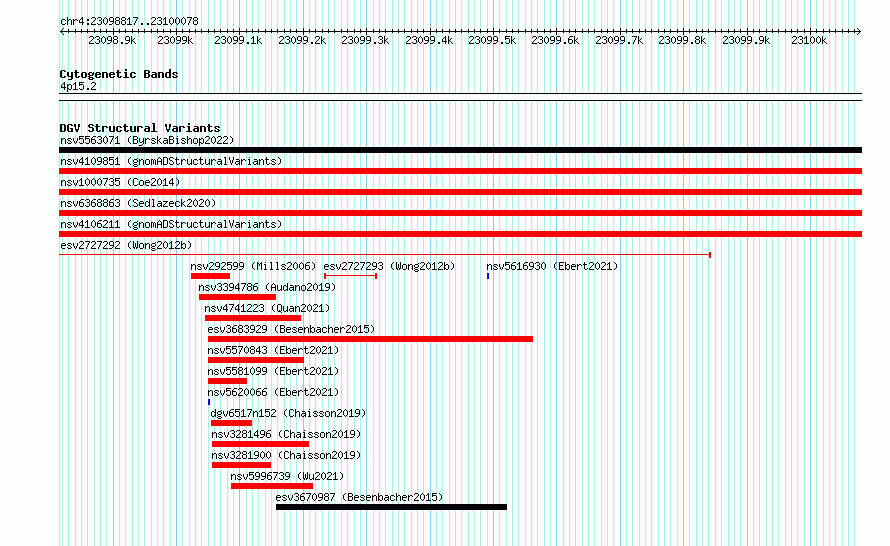Open the nsv1000735 (Coe2014) label

tap(120, 182)
